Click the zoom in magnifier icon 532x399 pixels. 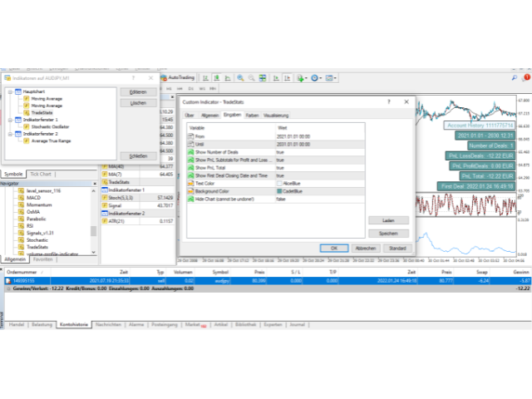(x=240, y=78)
